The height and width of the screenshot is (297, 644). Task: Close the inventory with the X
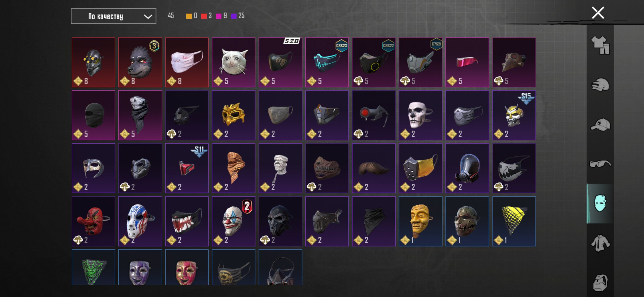coord(598,13)
